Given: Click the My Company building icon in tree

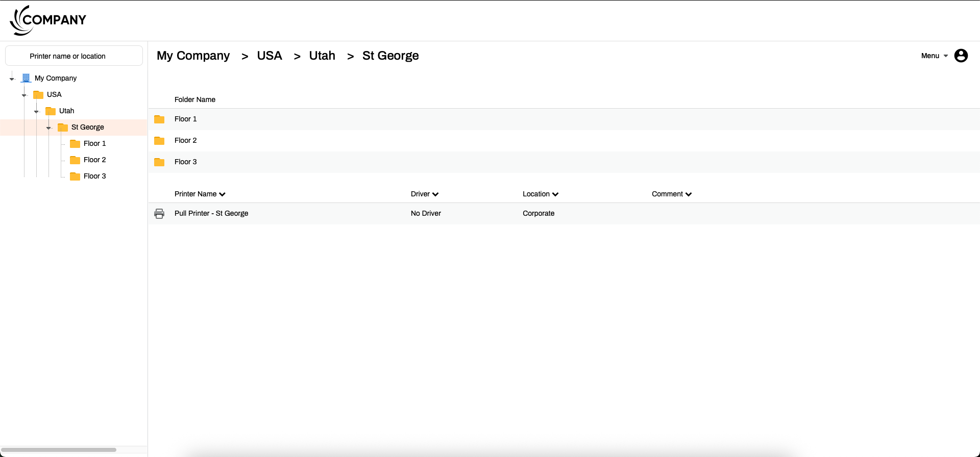Looking at the screenshot, I should (x=26, y=78).
